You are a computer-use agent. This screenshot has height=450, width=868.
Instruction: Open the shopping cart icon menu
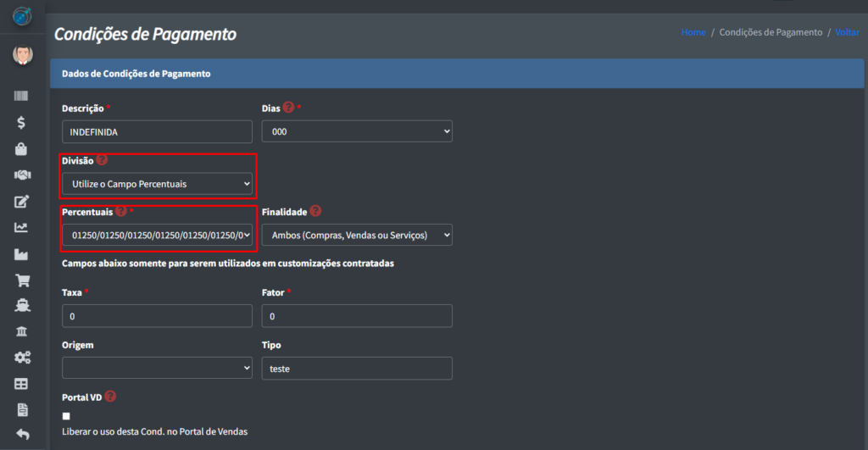(22, 281)
